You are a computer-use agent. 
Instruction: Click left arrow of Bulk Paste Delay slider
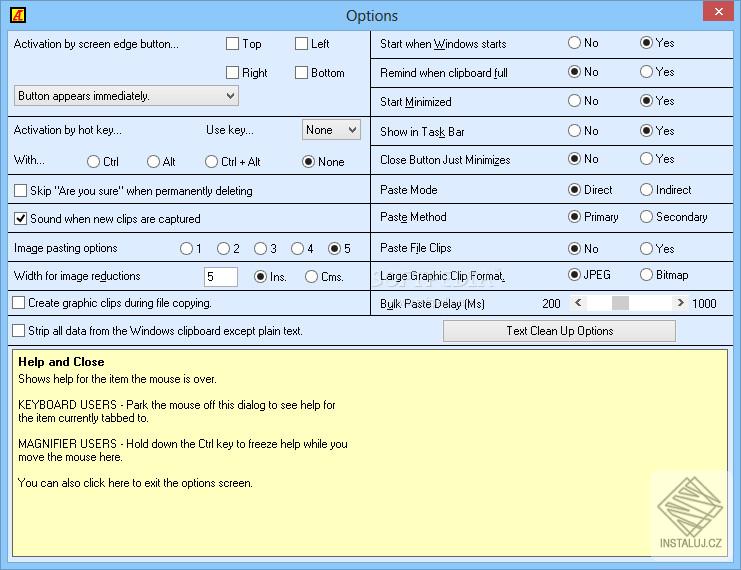coord(578,303)
